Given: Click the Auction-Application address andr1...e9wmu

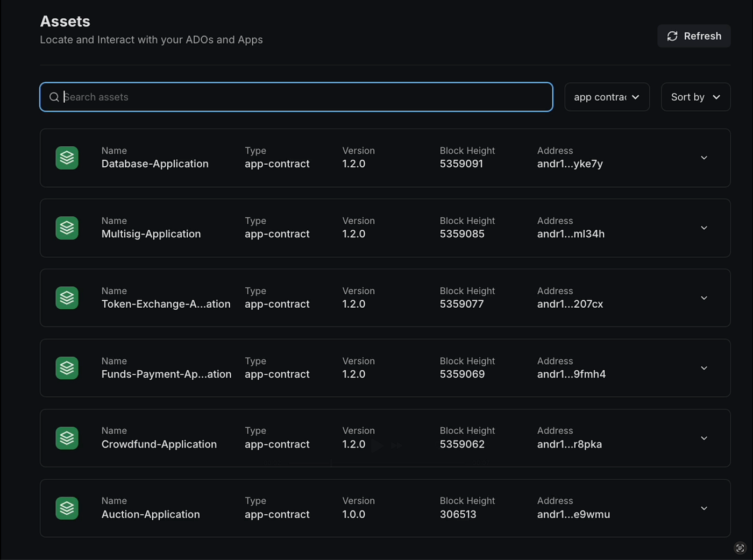Looking at the screenshot, I should point(573,515).
